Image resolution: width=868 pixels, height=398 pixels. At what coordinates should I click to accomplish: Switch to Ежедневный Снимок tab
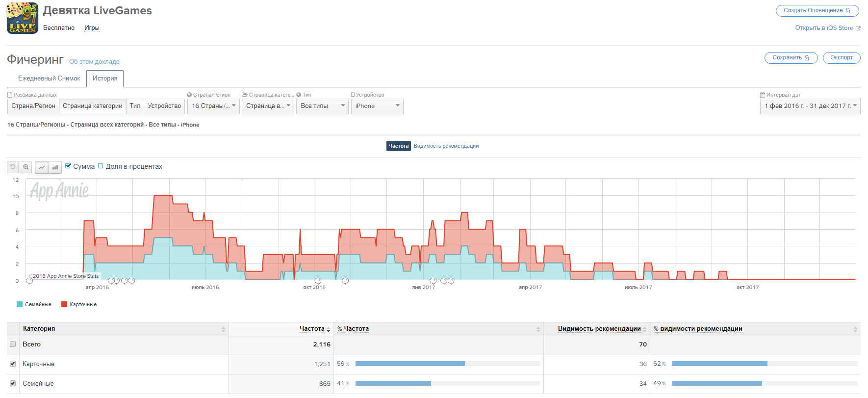click(x=49, y=79)
